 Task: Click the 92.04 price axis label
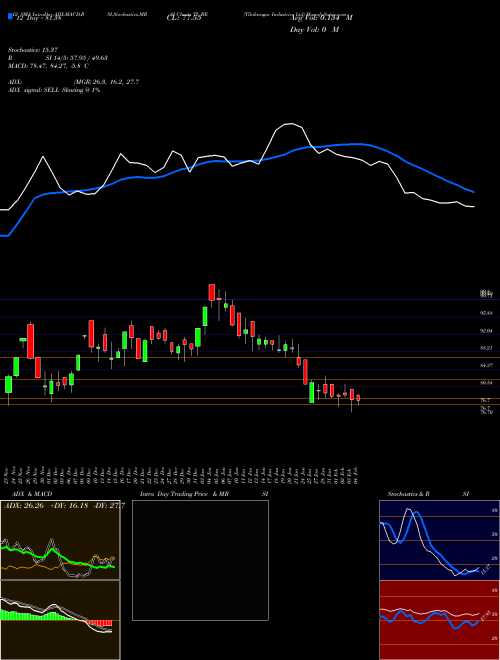[x=486, y=331]
